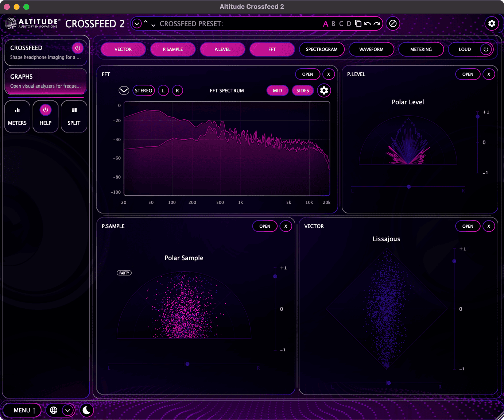Toggle the P.Sample graph tab
The width and height of the screenshot is (504, 420).
(173, 49)
